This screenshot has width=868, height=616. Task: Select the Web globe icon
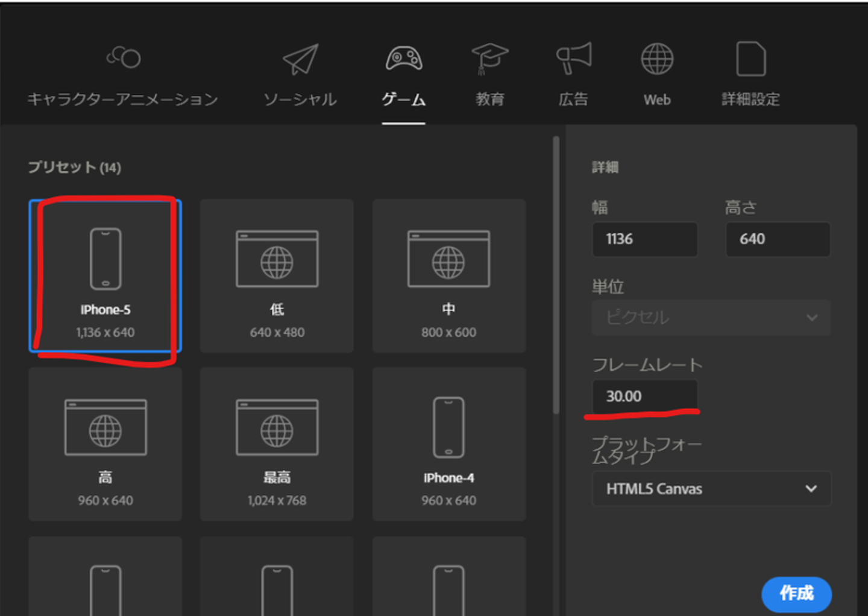657,59
